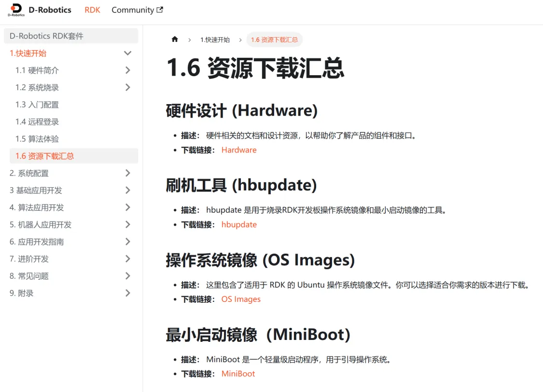The image size is (543, 392).
Task: Click the D-Robotics logo icon
Action: pos(16,10)
